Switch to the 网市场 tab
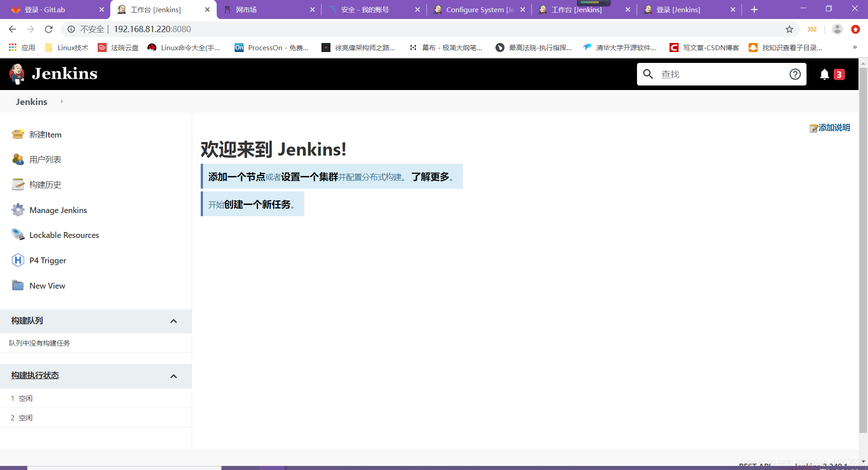Viewport: 868px width, 470px height. pyautogui.click(x=268, y=9)
